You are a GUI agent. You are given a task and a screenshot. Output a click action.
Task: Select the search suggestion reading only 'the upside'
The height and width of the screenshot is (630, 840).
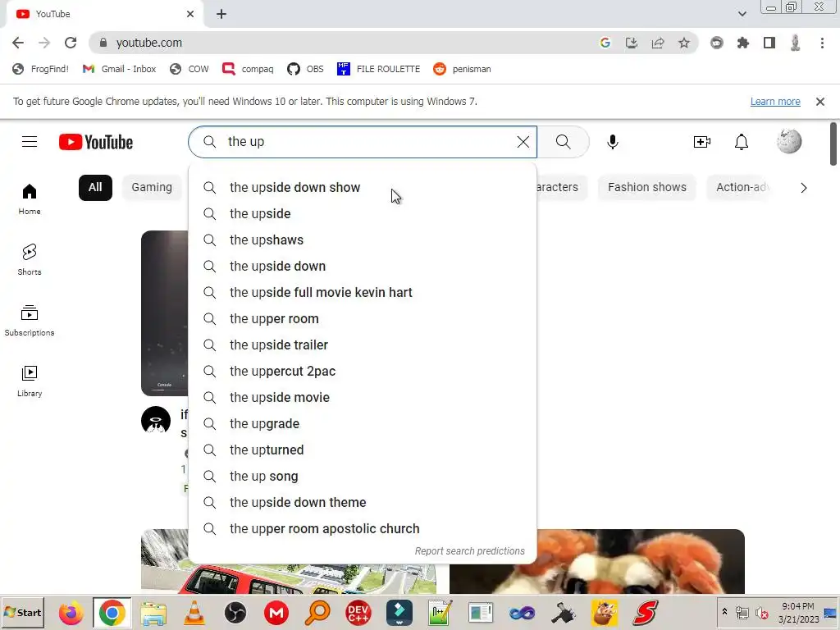click(363, 214)
